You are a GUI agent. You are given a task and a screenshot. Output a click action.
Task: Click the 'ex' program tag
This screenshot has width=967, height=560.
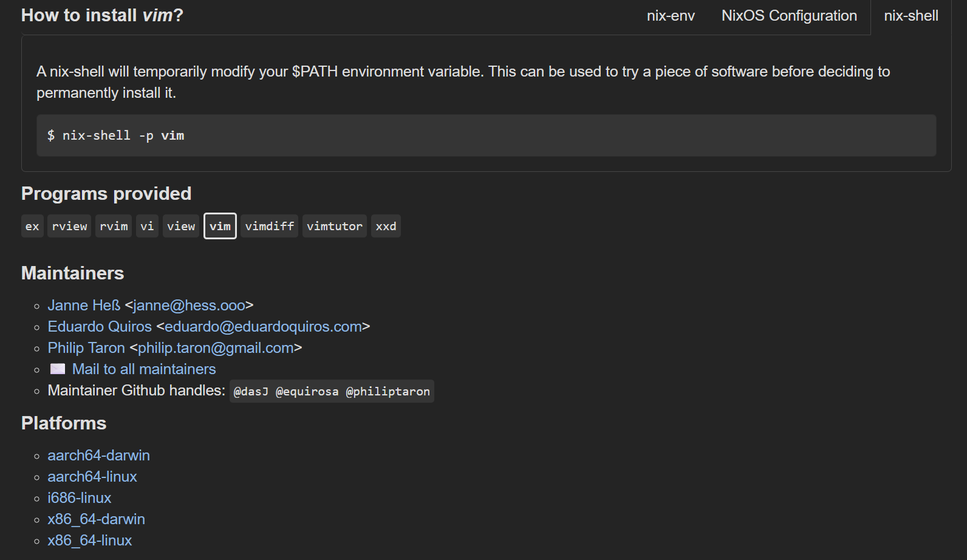click(x=32, y=226)
